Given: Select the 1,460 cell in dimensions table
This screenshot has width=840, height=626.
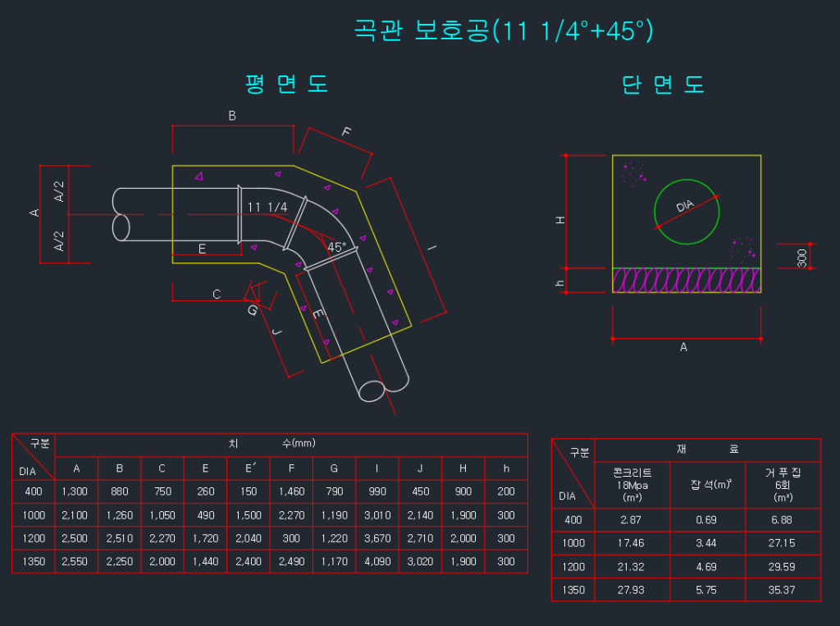Looking at the screenshot, I should (291, 491).
